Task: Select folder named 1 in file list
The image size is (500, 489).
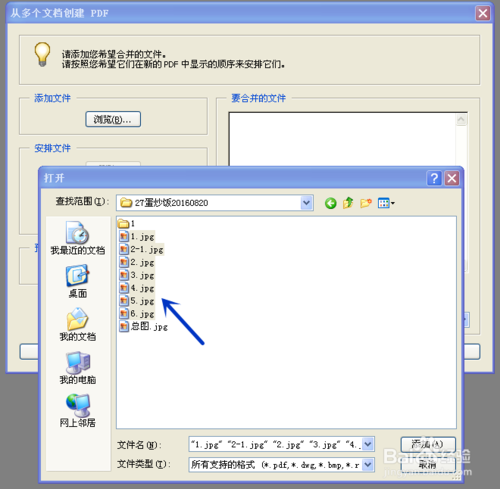Action: [127, 223]
